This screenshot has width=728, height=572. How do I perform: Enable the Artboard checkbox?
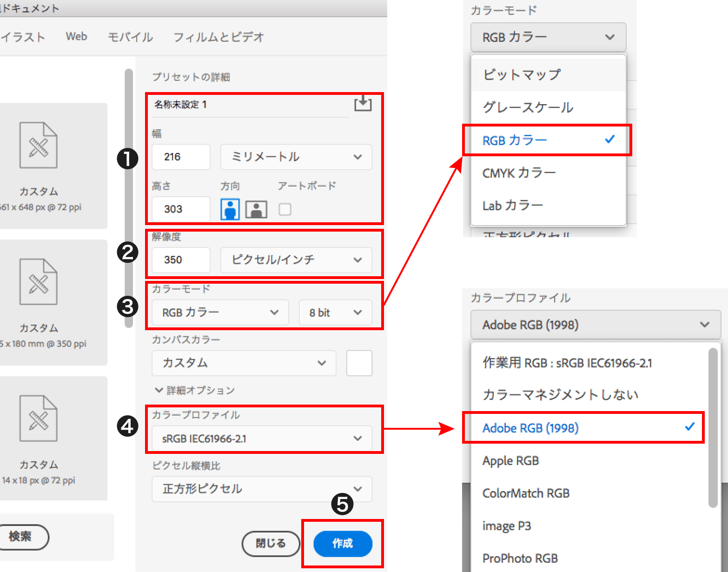(x=285, y=209)
